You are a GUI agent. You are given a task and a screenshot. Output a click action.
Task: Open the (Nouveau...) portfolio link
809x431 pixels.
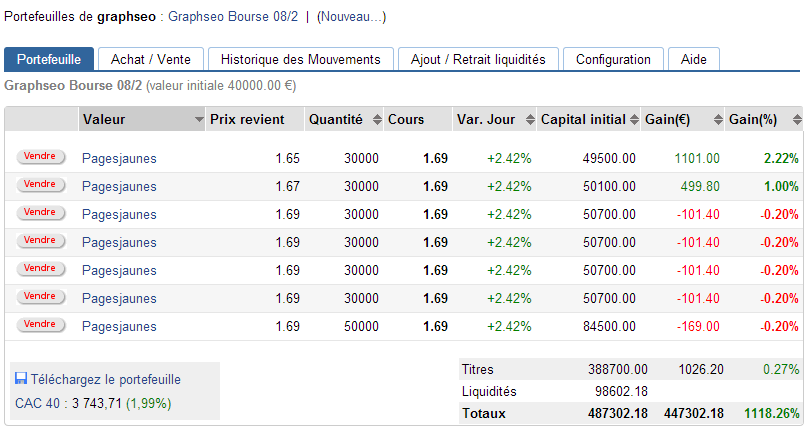tap(352, 17)
